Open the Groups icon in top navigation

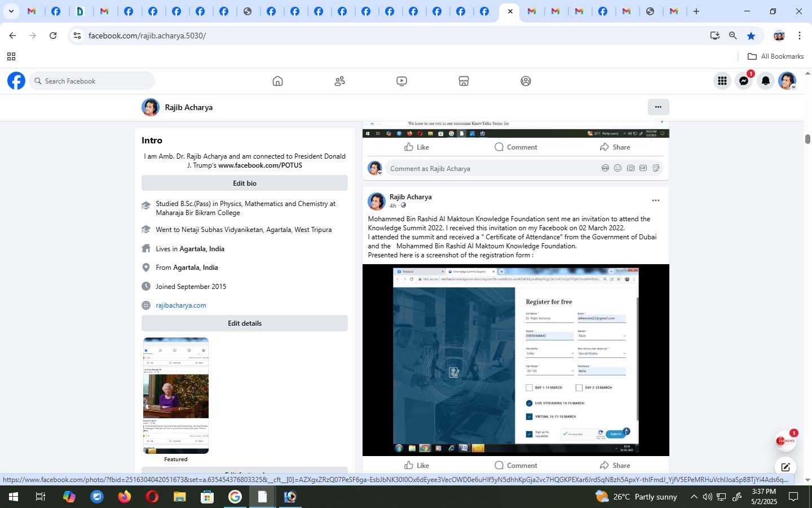click(x=526, y=81)
